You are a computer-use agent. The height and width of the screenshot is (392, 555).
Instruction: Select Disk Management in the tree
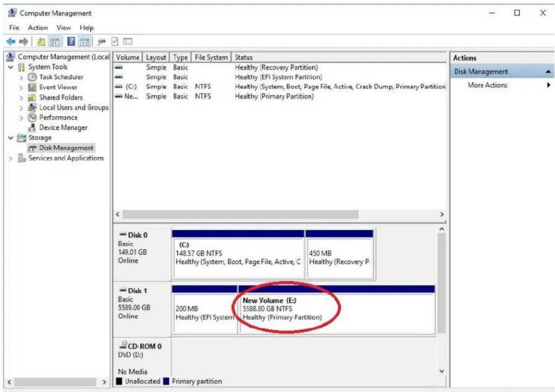point(66,148)
